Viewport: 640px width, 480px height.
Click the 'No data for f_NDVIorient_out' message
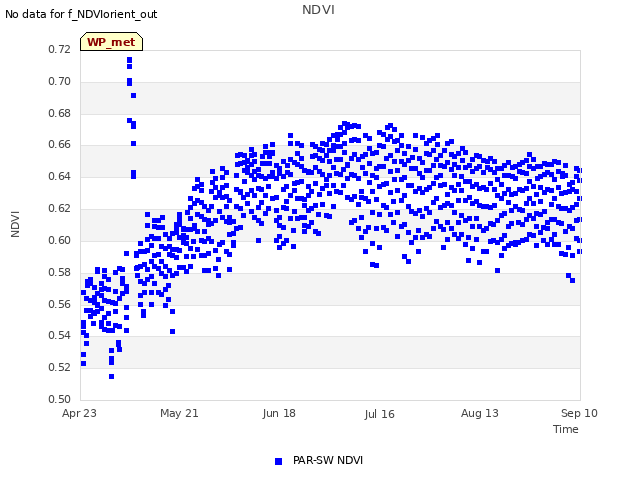pos(81,14)
